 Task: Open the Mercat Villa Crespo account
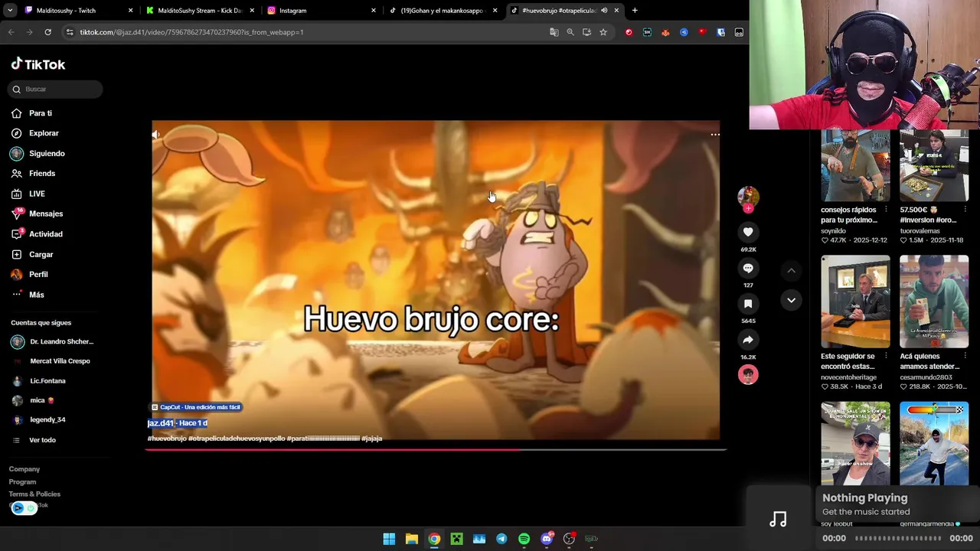pos(51,361)
